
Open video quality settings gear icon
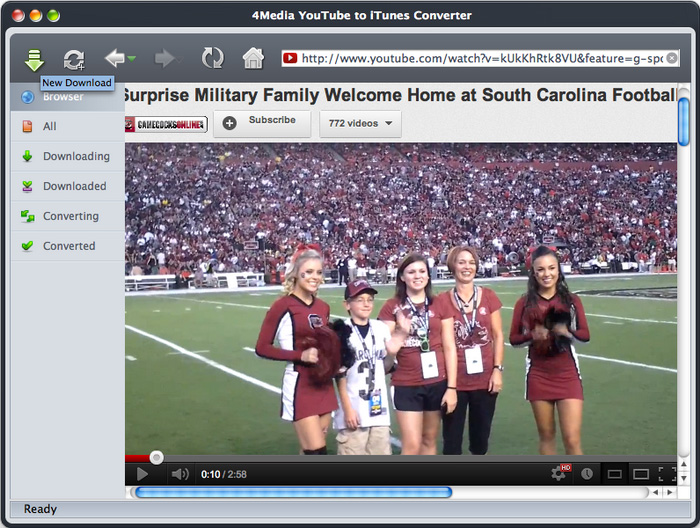coord(559,474)
